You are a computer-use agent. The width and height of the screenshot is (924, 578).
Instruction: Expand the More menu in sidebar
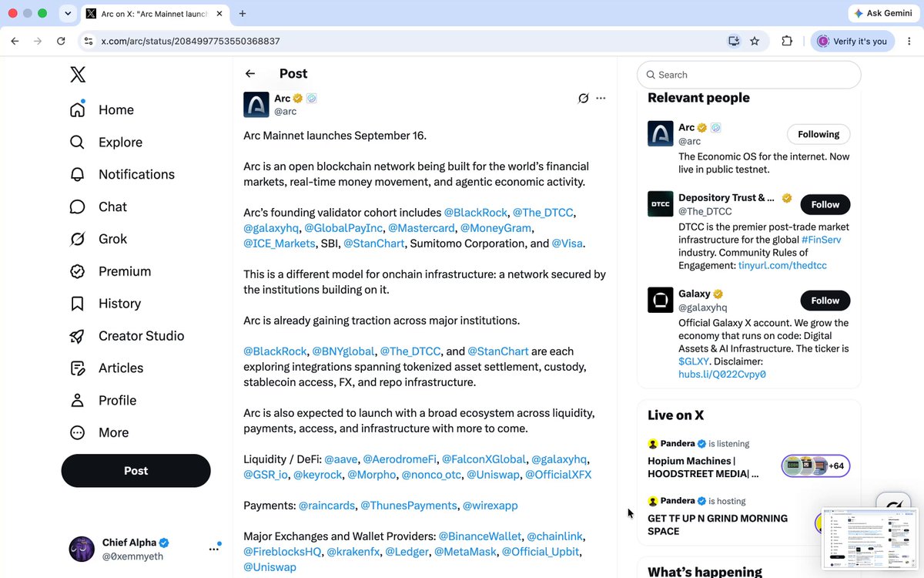click(x=99, y=433)
